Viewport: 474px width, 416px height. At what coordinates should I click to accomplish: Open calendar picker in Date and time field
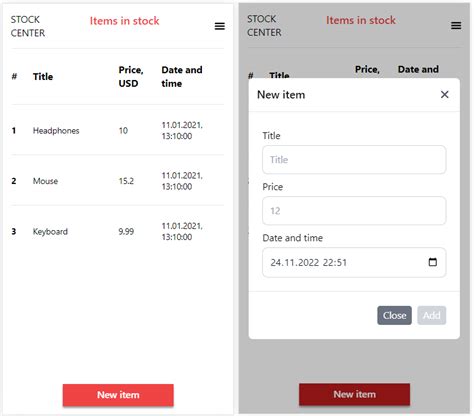[432, 262]
